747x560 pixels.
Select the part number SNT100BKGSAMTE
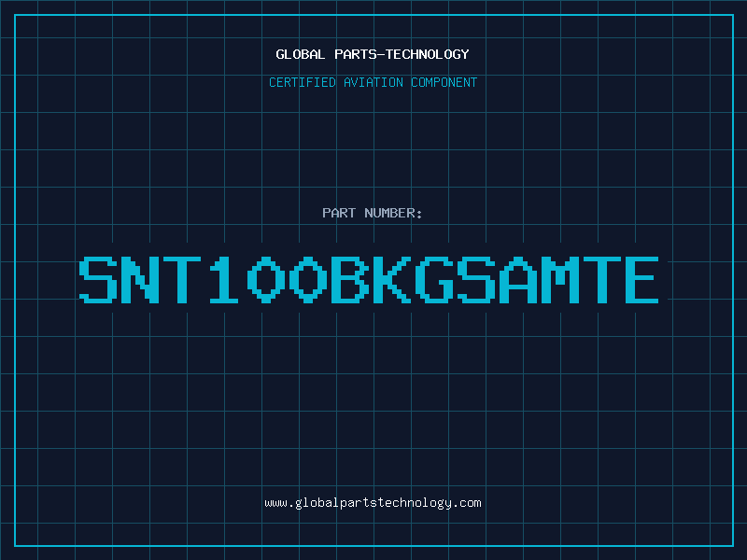coord(369,280)
